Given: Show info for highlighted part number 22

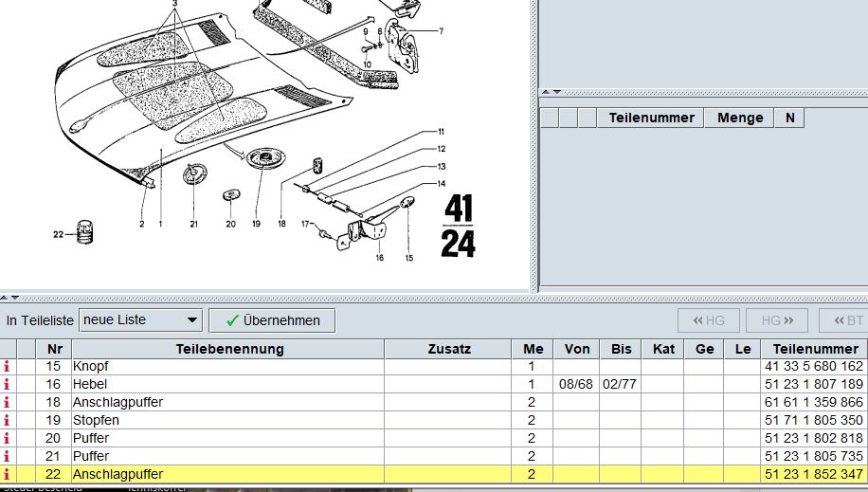Looking at the screenshot, I should [9, 474].
